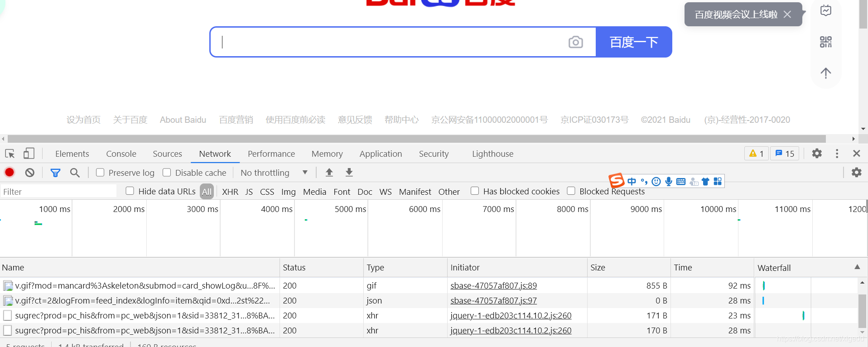Enable the Disable cache checkbox
The width and height of the screenshot is (868, 347).
pos(167,172)
